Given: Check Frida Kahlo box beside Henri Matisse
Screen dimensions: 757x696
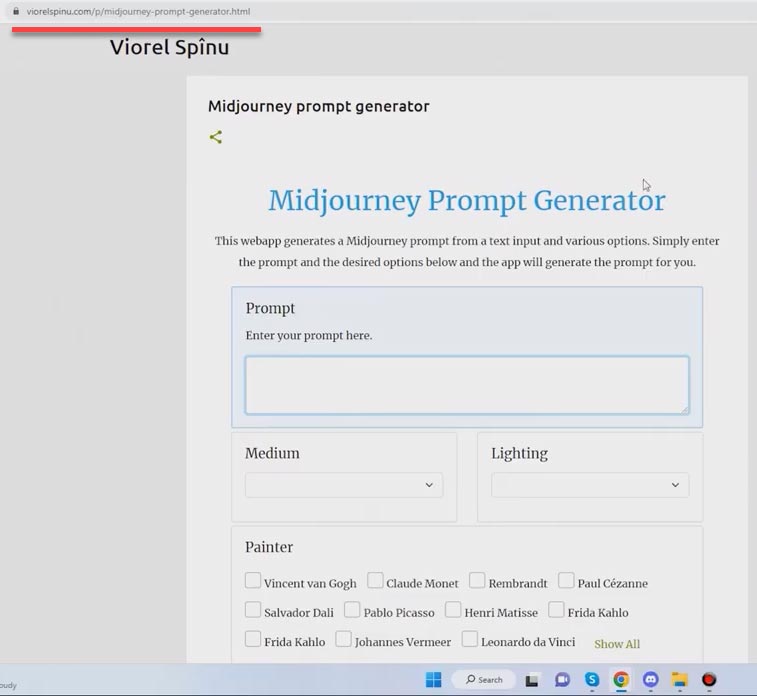Looking at the screenshot, I should pos(556,610).
